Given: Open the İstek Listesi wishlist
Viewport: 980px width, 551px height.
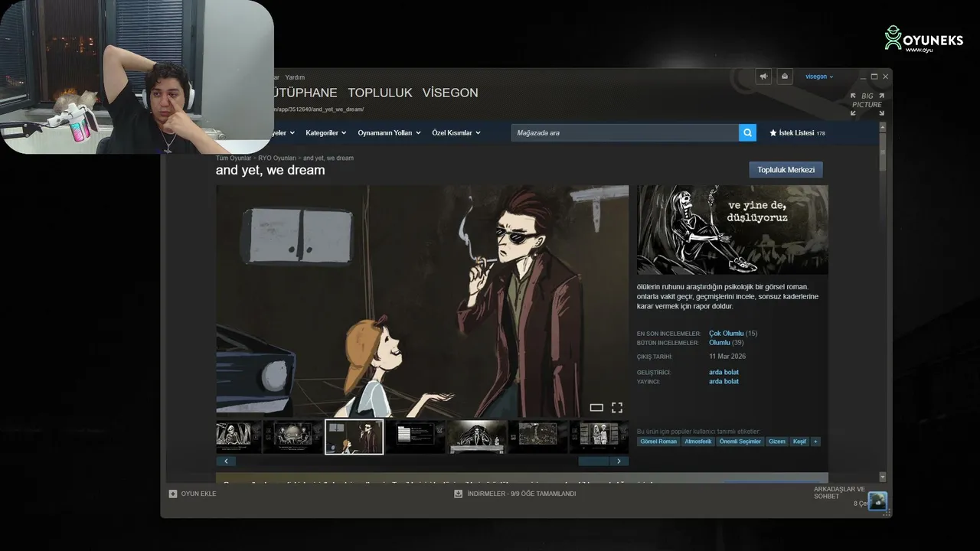Looking at the screenshot, I should [797, 133].
